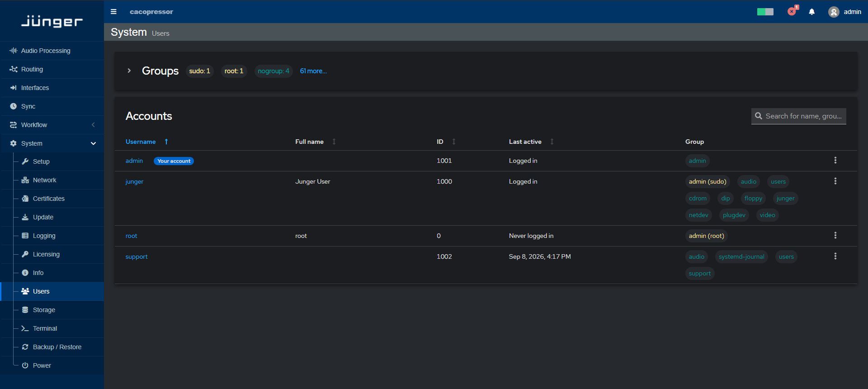868x389 pixels.
Task: Open the notifications bell
Action: point(812,12)
